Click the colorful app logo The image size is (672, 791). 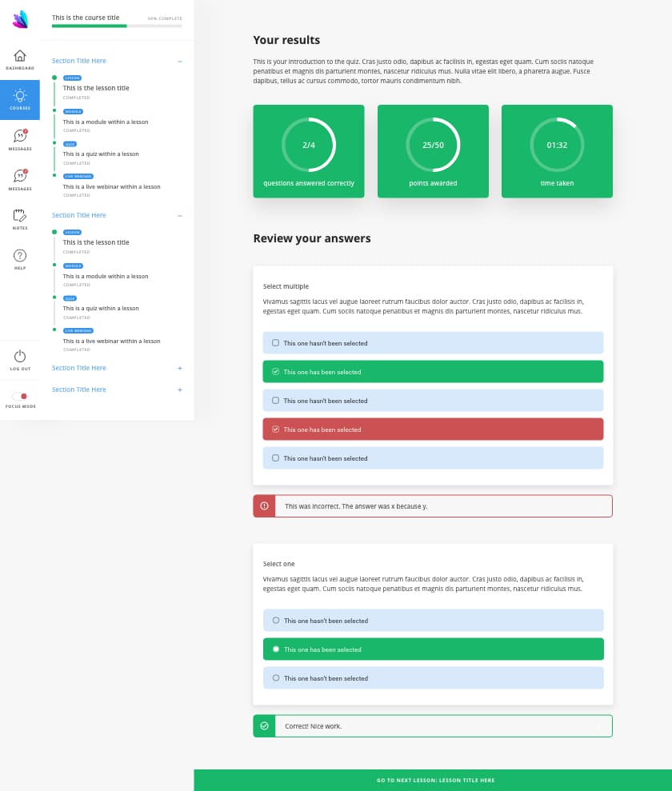coord(20,19)
